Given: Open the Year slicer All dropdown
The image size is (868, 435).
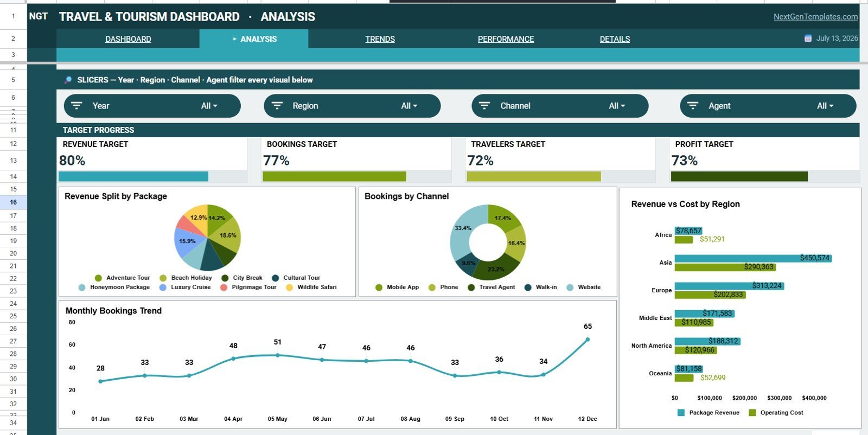Looking at the screenshot, I should [209, 106].
